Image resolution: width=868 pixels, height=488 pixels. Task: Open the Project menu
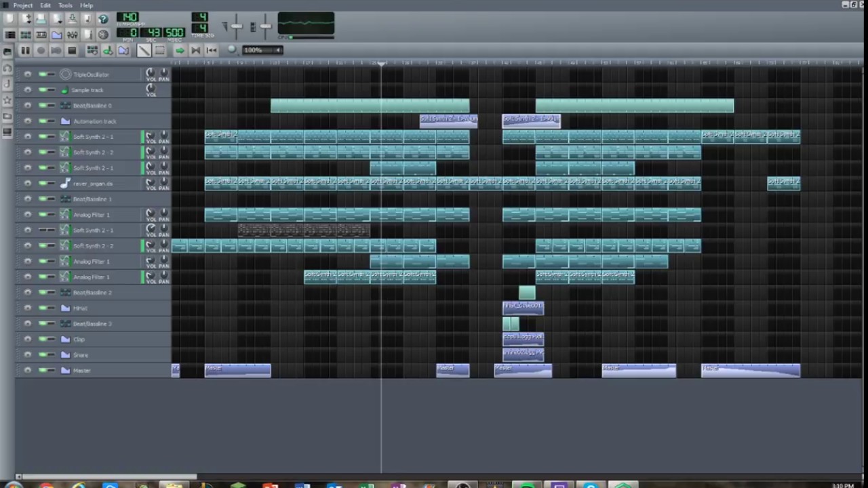22,5
